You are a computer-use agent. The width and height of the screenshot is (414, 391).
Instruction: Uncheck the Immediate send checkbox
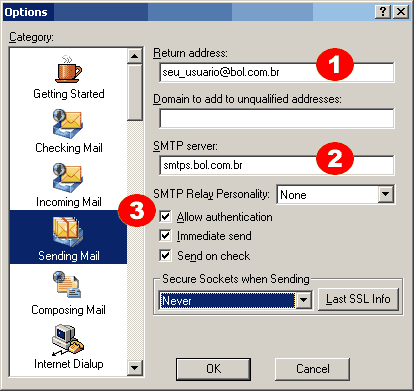[165, 236]
